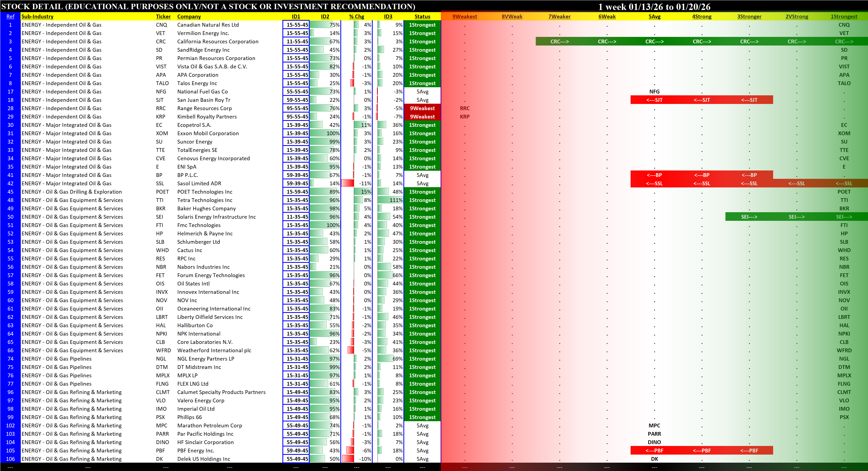Click the 1Strongest column header

[843, 16]
